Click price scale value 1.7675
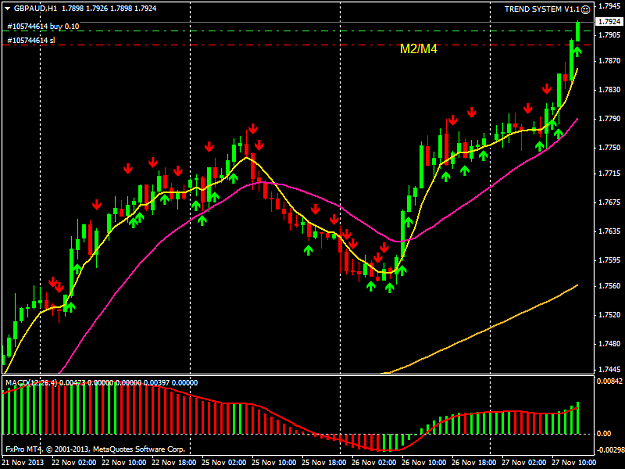This screenshot has width=625, height=469. 609,202
